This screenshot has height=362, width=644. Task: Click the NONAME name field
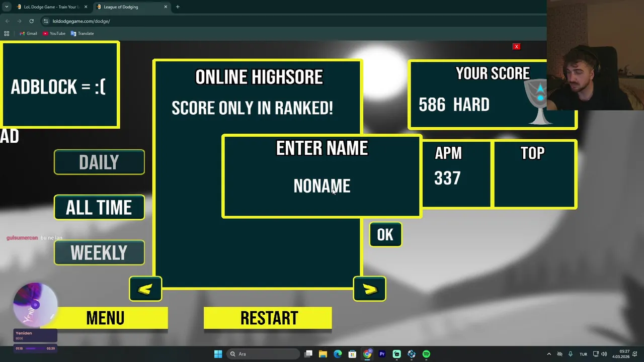pyautogui.click(x=322, y=187)
